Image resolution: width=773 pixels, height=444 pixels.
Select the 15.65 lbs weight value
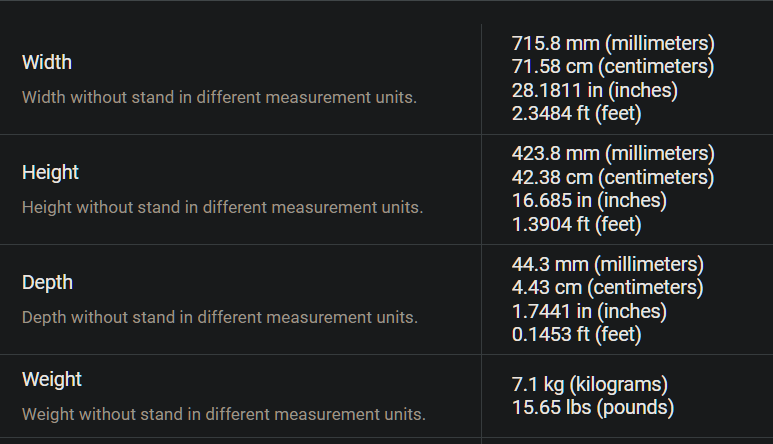pyautogui.click(x=593, y=408)
